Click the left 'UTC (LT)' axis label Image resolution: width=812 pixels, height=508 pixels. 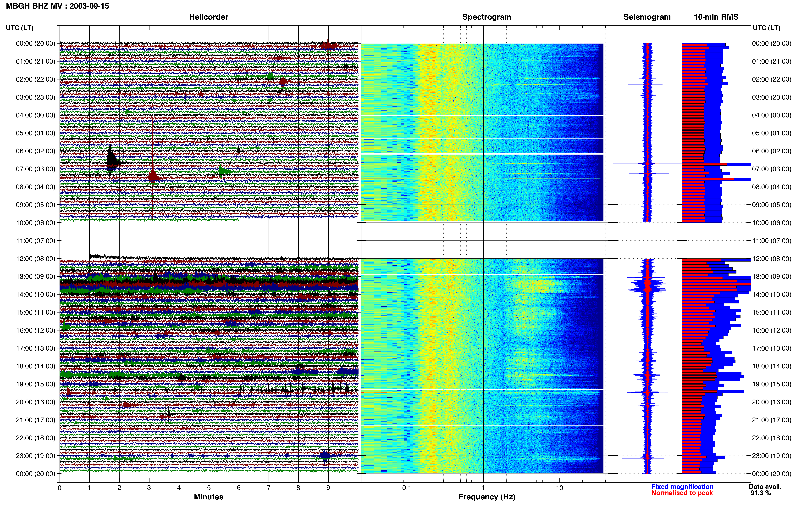[x=20, y=28]
